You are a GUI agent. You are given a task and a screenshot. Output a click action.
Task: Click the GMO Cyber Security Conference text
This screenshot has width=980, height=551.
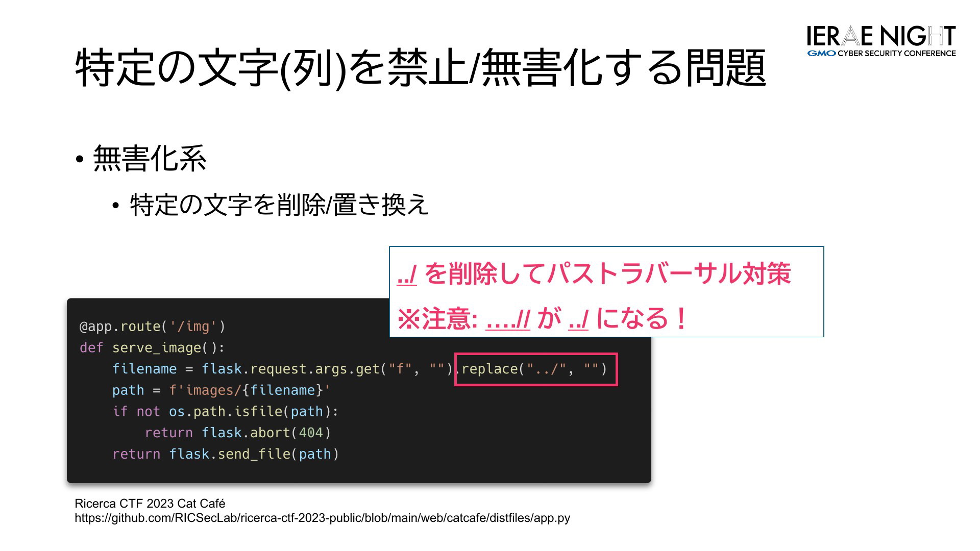point(881,53)
